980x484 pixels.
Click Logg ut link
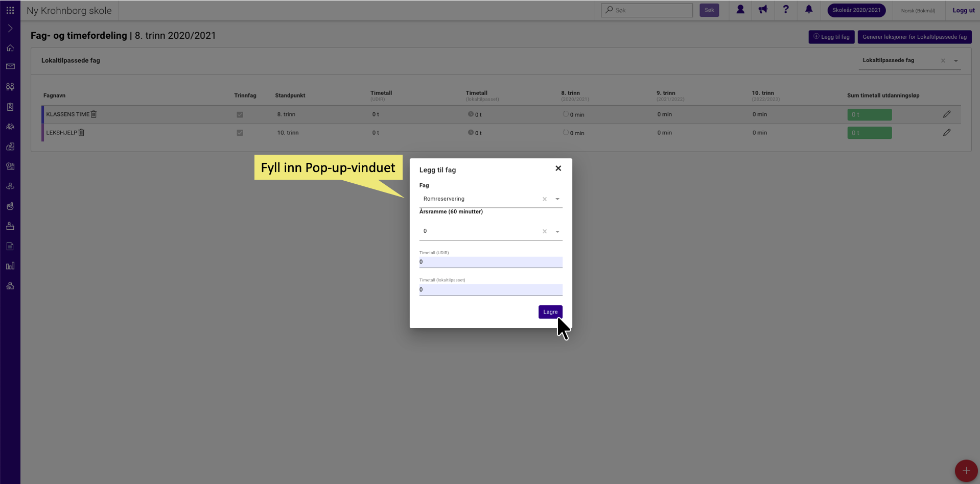(964, 10)
